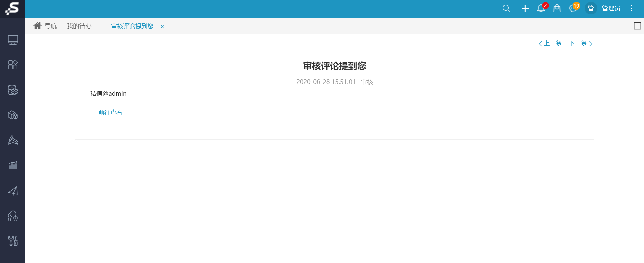Screen dimensions: 644x263
Task: Close the 审核评论提到您 tab
Action: coord(162,27)
